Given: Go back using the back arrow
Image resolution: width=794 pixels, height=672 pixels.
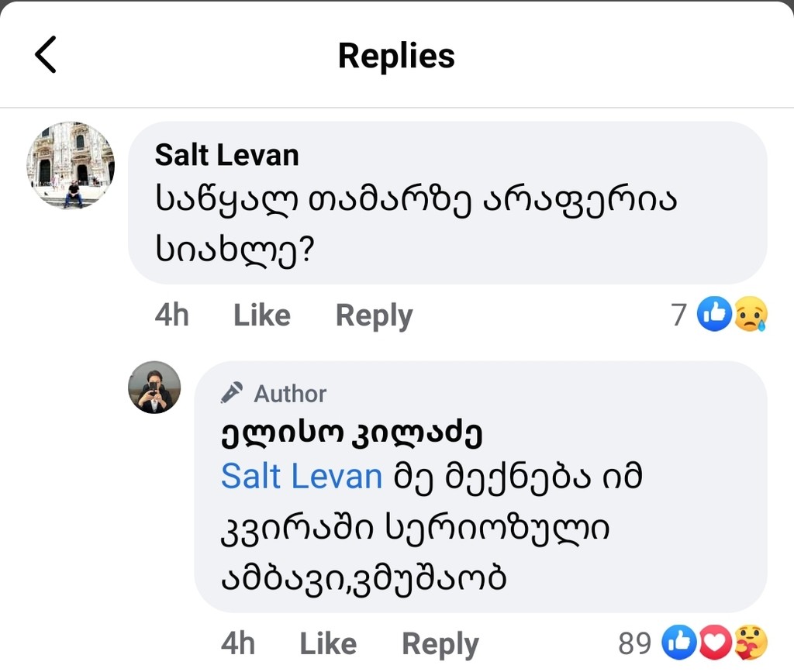Looking at the screenshot, I should tap(46, 55).
